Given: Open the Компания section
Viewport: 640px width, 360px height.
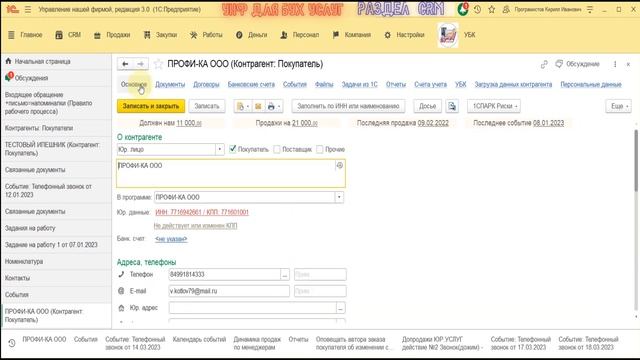Looking at the screenshot, I should (352, 35).
